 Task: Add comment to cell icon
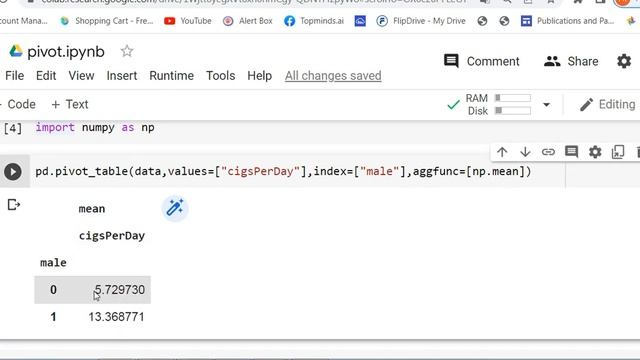[x=571, y=152]
